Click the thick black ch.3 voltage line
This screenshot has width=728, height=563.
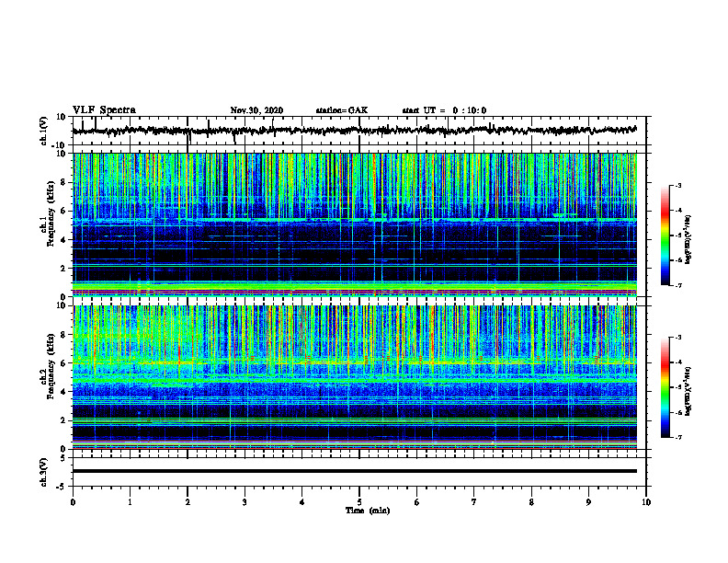[355, 471]
